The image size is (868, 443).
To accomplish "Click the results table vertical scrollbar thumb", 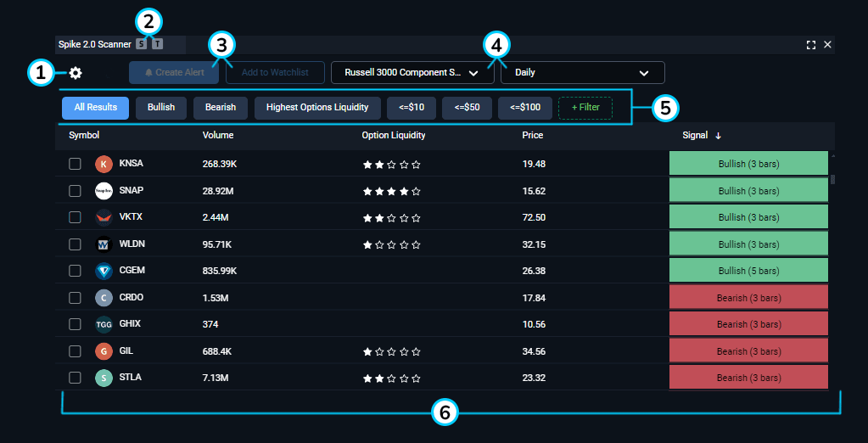I will [832, 179].
